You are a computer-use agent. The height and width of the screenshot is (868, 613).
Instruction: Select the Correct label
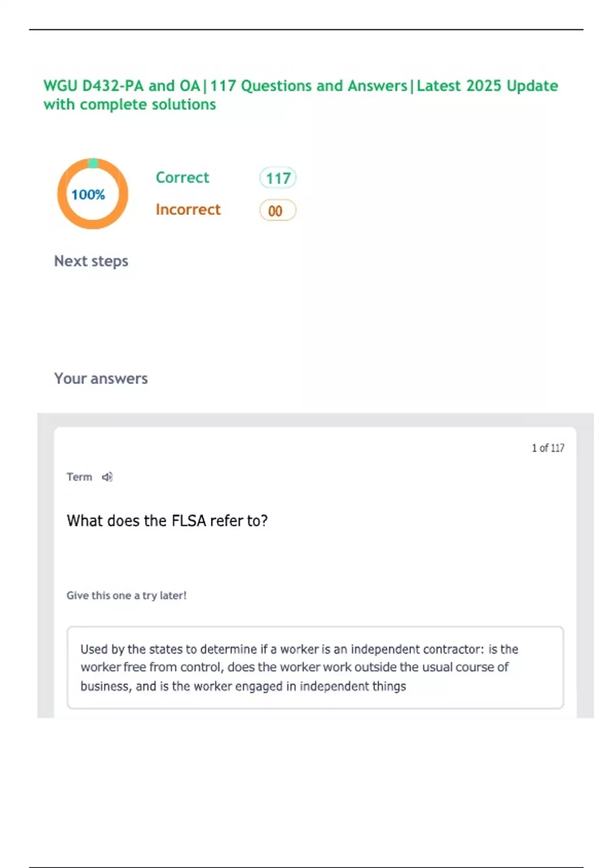click(x=182, y=177)
